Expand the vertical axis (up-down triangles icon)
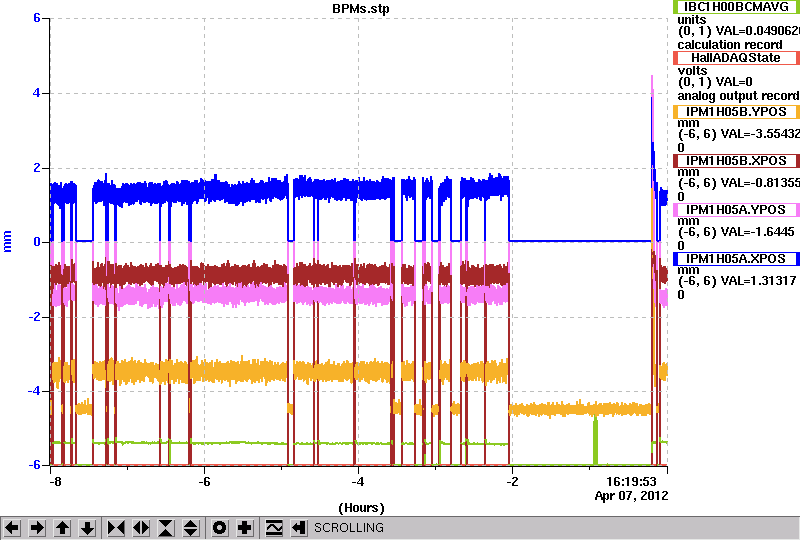 tap(191, 528)
